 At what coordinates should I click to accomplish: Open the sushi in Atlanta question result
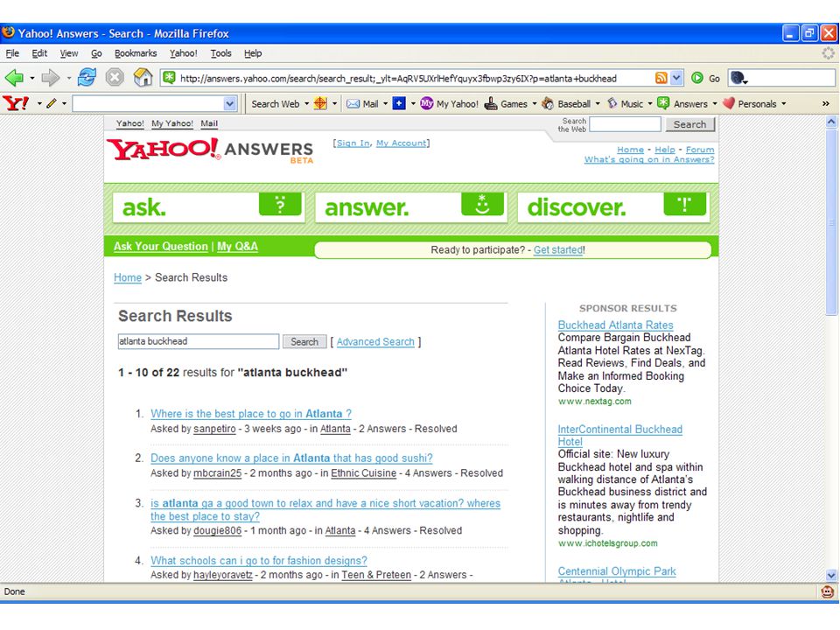pos(291,458)
